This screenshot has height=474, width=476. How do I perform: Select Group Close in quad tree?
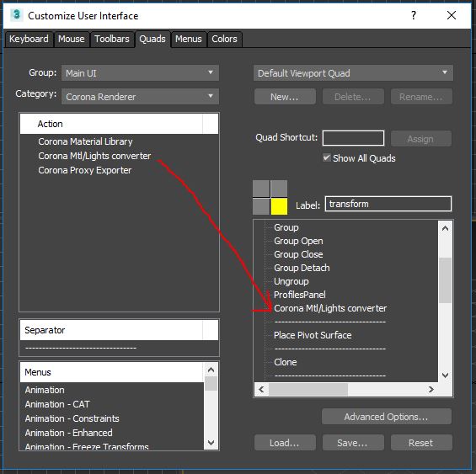(298, 254)
